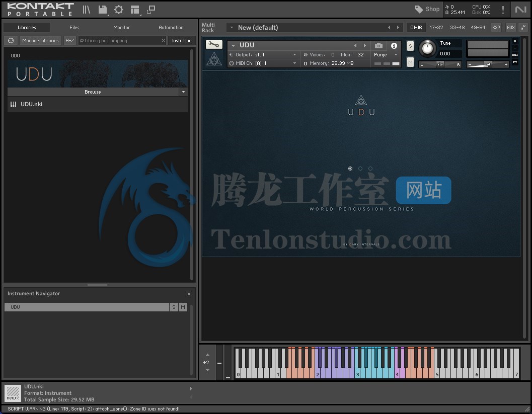Solo the UDU instrument with S button
This screenshot has width=532, height=414.
click(410, 46)
